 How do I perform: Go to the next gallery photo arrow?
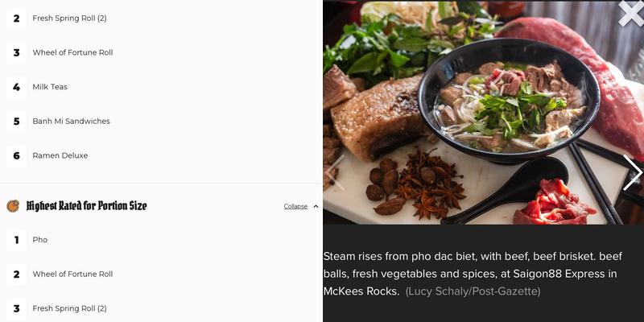(x=633, y=172)
